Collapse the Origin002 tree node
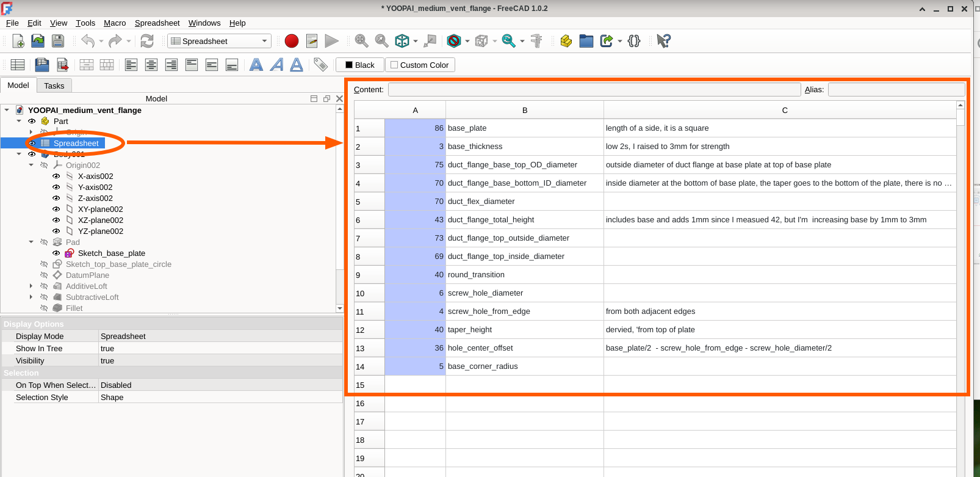980x477 pixels. coord(31,166)
